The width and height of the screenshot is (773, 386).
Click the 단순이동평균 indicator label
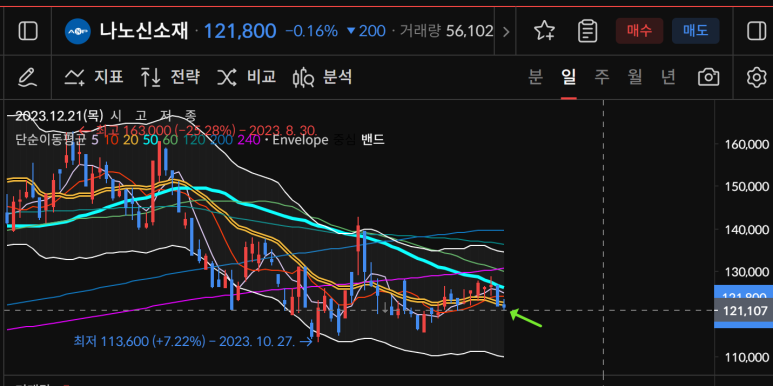click(x=50, y=140)
